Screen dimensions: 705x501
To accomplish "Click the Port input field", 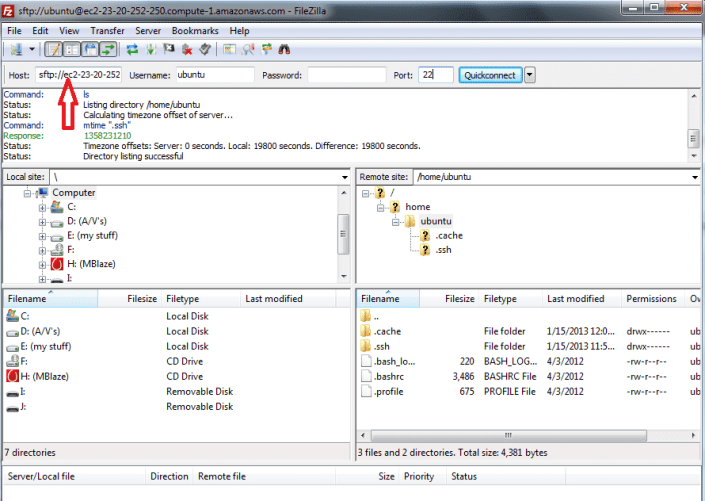I will (x=435, y=75).
